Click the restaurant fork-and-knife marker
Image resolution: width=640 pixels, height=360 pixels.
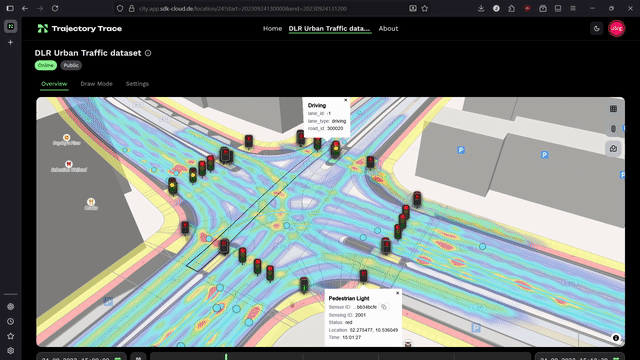tap(91, 202)
